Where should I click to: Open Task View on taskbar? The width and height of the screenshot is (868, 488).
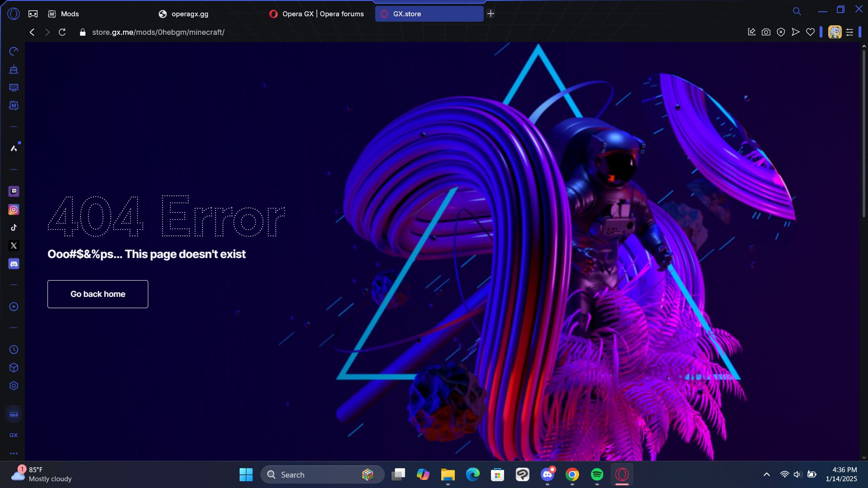tap(398, 474)
